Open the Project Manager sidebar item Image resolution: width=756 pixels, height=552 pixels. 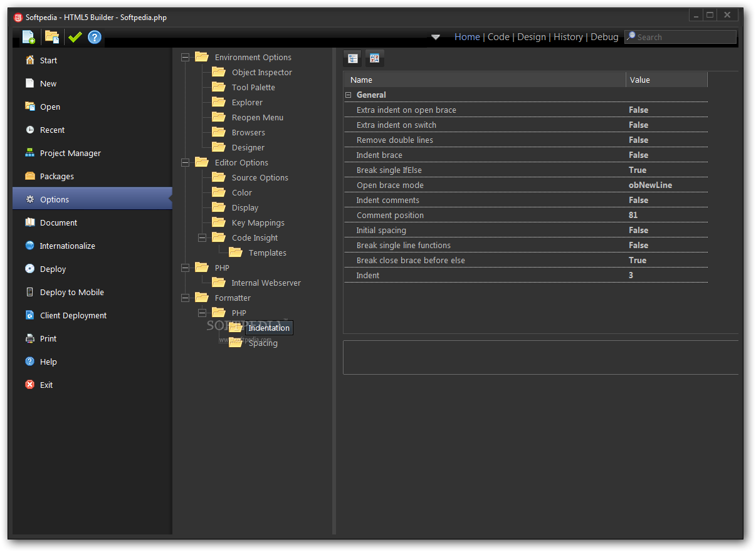pyautogui.click(x=92, y=153)
